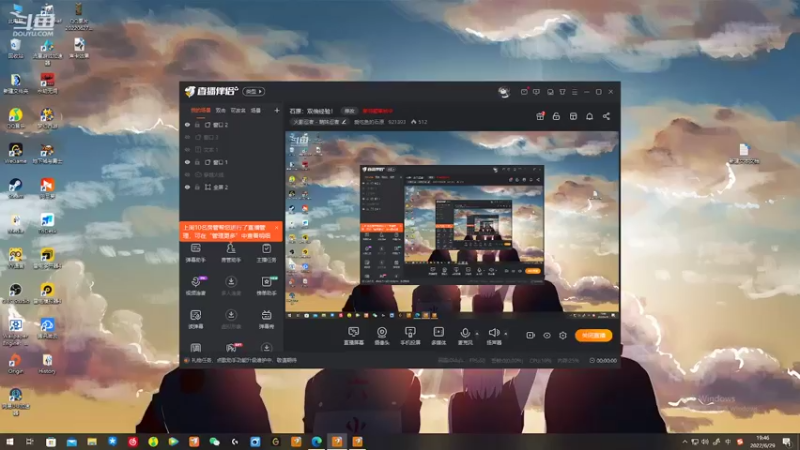
Task: Open stream settings gear in the bottom bar
Action: point(563,335)
